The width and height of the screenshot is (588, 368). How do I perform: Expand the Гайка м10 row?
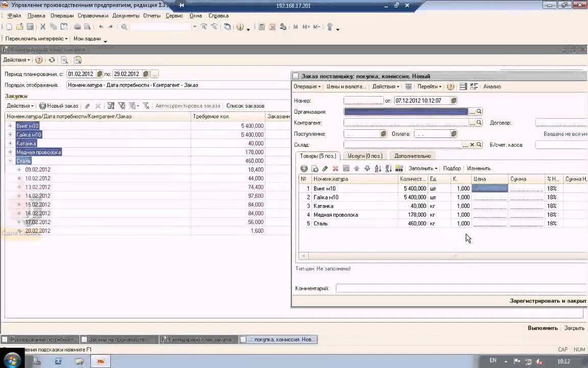[x=10, y=134]
